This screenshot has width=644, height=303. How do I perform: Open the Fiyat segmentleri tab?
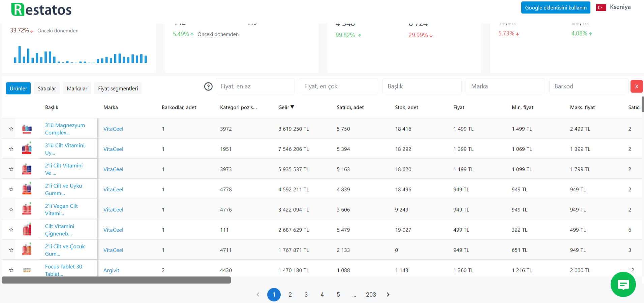(x=118, y=89)
